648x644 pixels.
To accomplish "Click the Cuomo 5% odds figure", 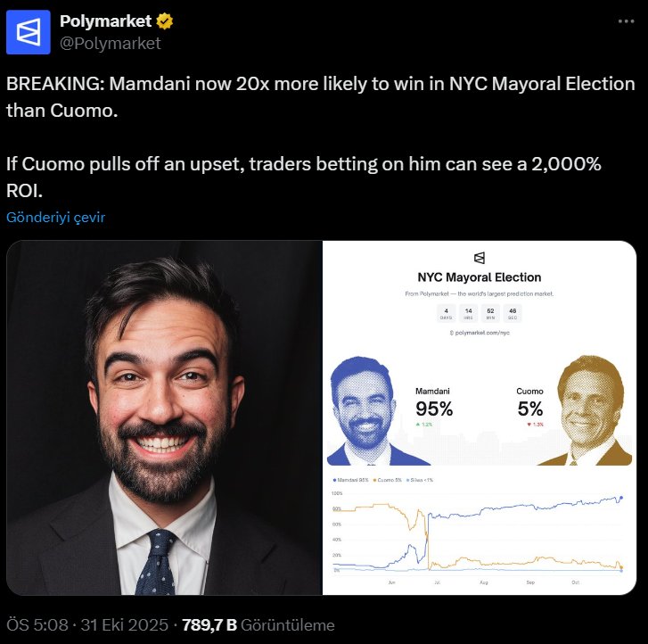I will [x=529, y=409].
